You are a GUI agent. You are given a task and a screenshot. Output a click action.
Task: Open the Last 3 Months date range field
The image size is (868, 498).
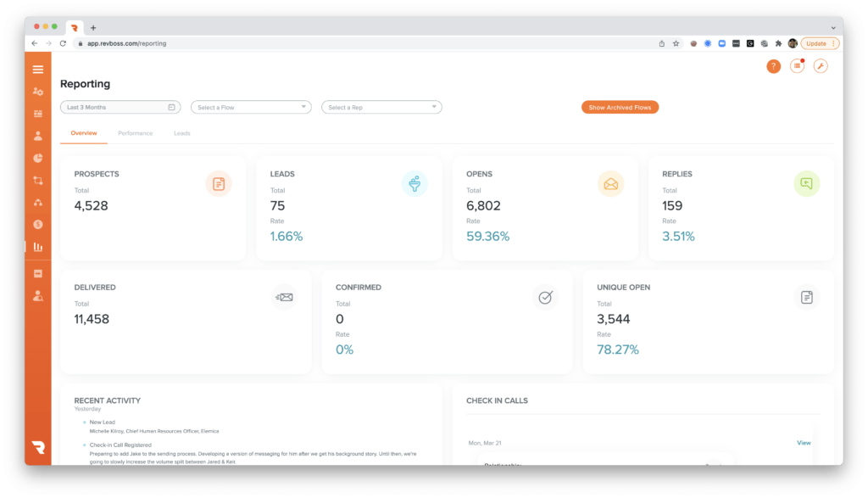(x=120, y=108)
